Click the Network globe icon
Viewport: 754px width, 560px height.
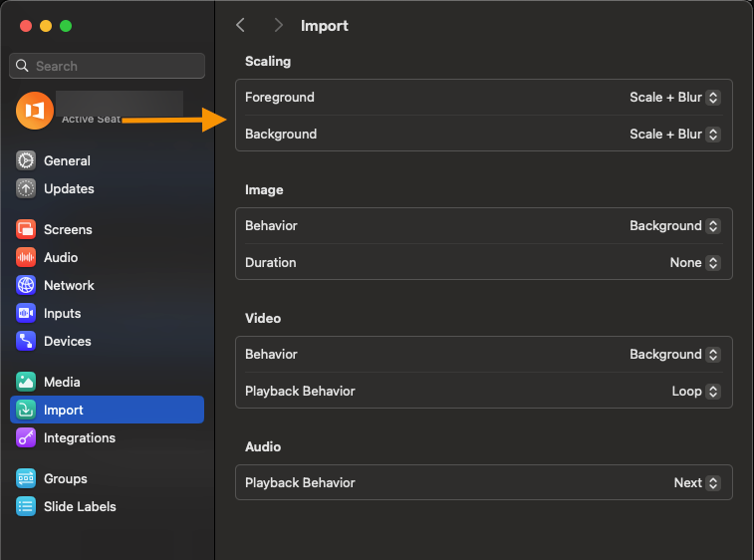point(26,285)
